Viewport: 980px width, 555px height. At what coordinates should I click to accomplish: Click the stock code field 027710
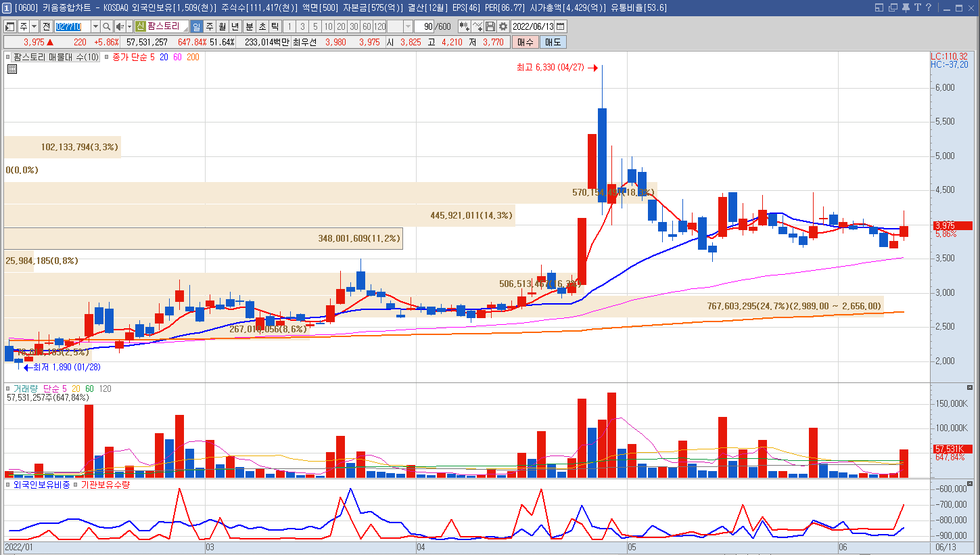pos(72,26)
